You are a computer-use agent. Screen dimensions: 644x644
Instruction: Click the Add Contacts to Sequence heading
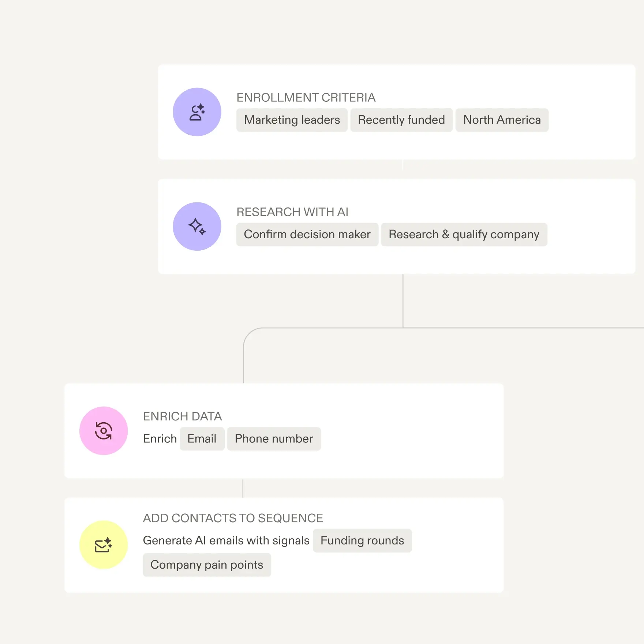(233, 518)
